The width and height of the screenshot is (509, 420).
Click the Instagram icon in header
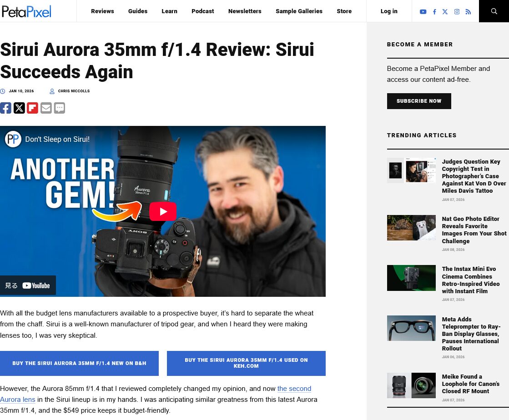click(x=457, y=11)
